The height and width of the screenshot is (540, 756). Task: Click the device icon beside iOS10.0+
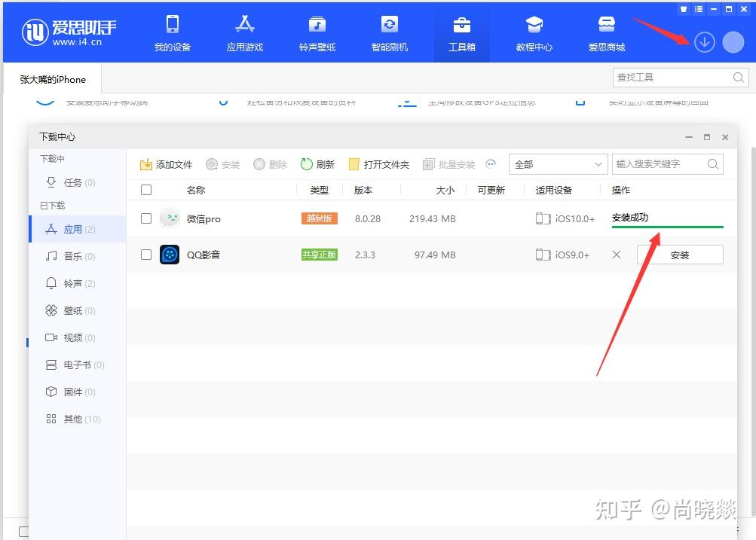pos(543,218)
